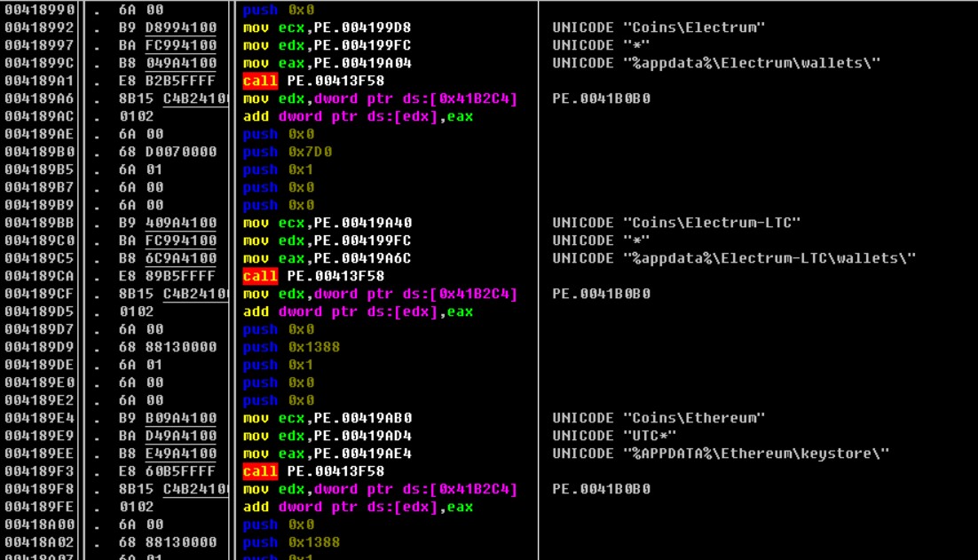Select comment PE.0041B0B0 on row 004189CF
The width and height of the screenshot is (978, 560).
(602, 294)
